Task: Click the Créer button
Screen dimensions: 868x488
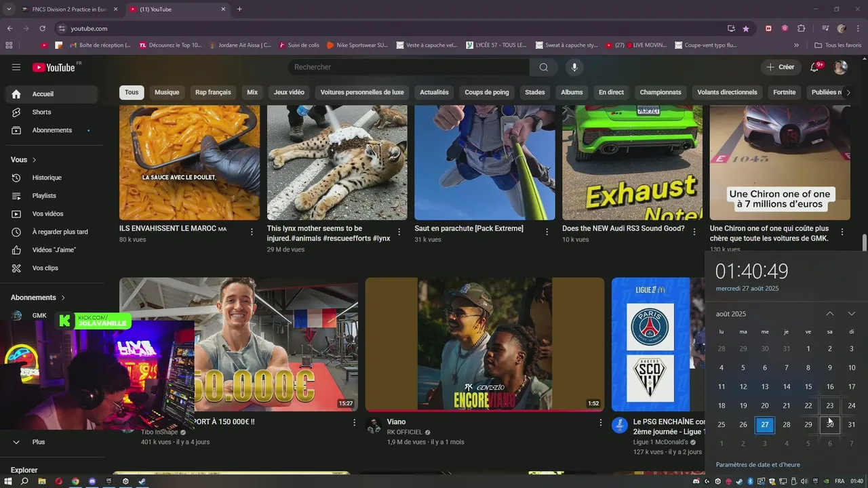Action: 781,67
